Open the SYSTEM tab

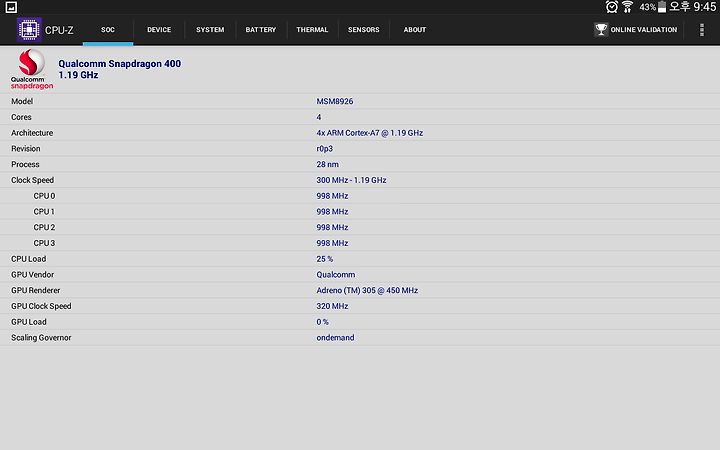click(210, 30)
